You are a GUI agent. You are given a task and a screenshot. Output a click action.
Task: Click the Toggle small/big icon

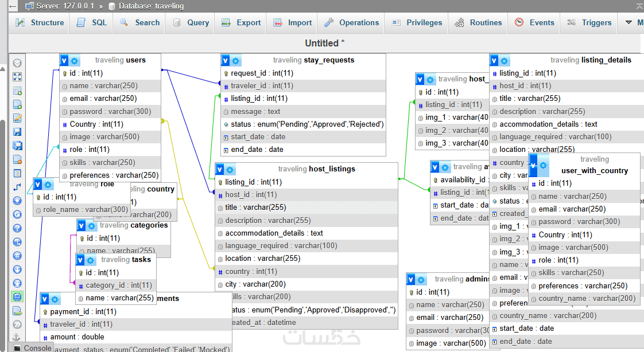pos(17,283)
